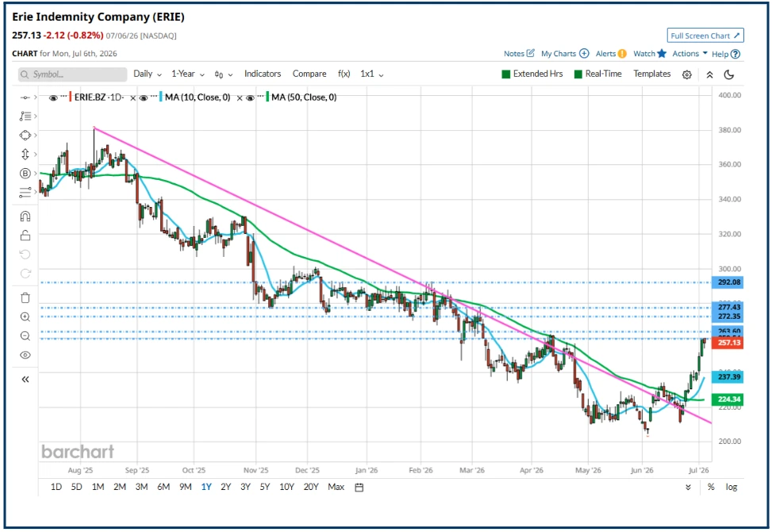Viewport: 772px width, 532px height.
Task: Open the line drawing tools
Action: [25, 116]
